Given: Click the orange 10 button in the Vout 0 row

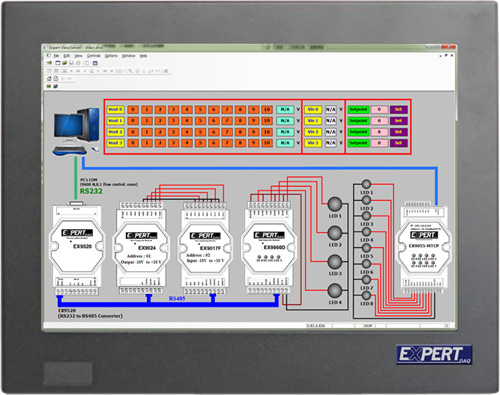Looking at the screenshot, I should click(x=267, y=109).
